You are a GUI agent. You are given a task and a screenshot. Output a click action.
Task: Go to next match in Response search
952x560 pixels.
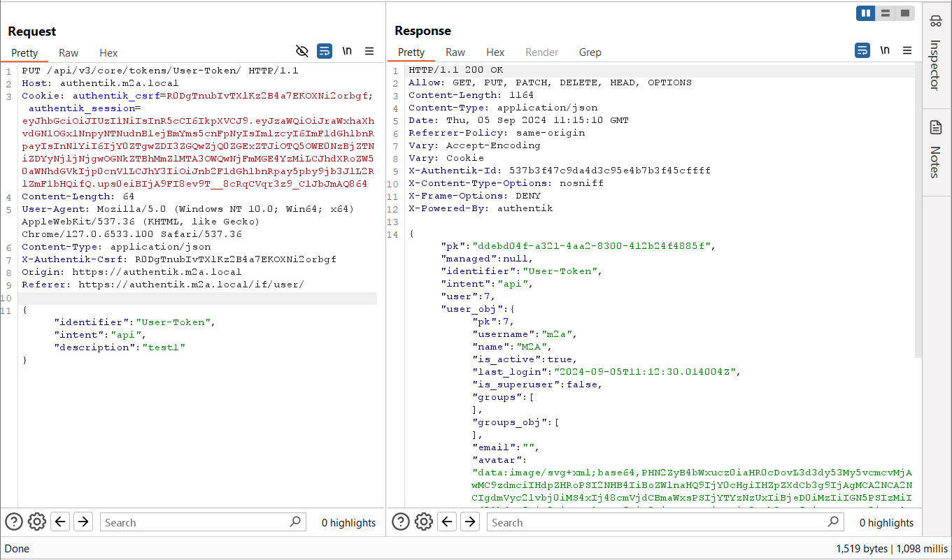click(x=470, y=522)
